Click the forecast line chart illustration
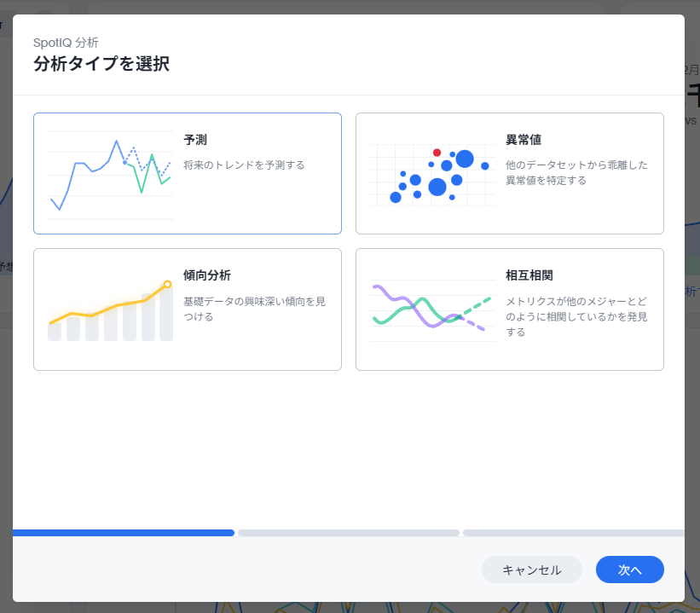The width and height of the screenshot is (700, 613). pos(110,174)
